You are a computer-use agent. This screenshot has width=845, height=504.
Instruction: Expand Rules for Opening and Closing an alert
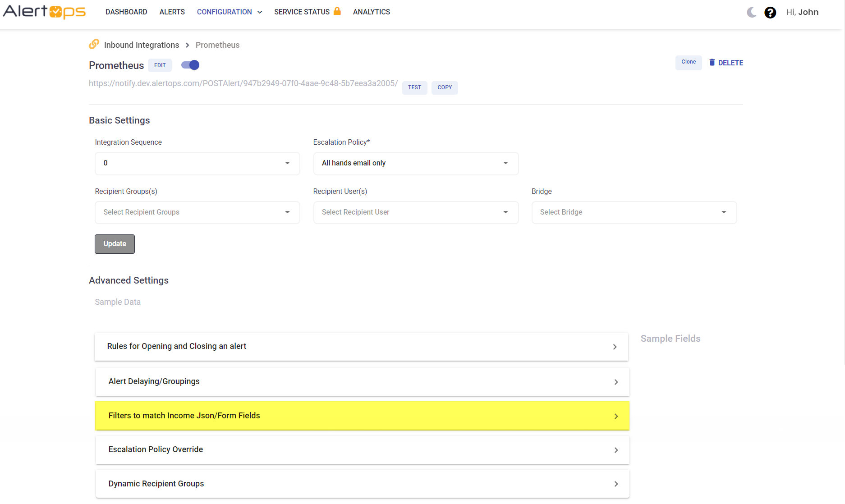[x=361, y=346]
